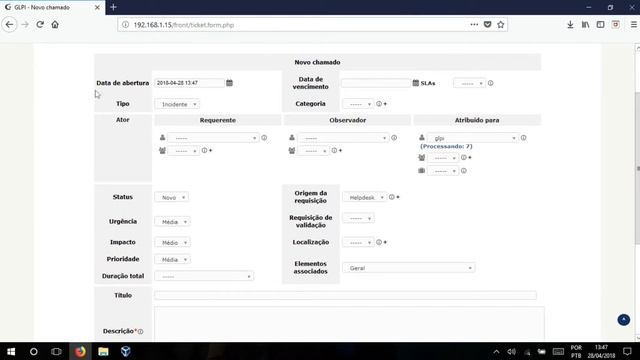Open volume control in system tray
This screenshot has height=360, width=640.
(511, 351)
